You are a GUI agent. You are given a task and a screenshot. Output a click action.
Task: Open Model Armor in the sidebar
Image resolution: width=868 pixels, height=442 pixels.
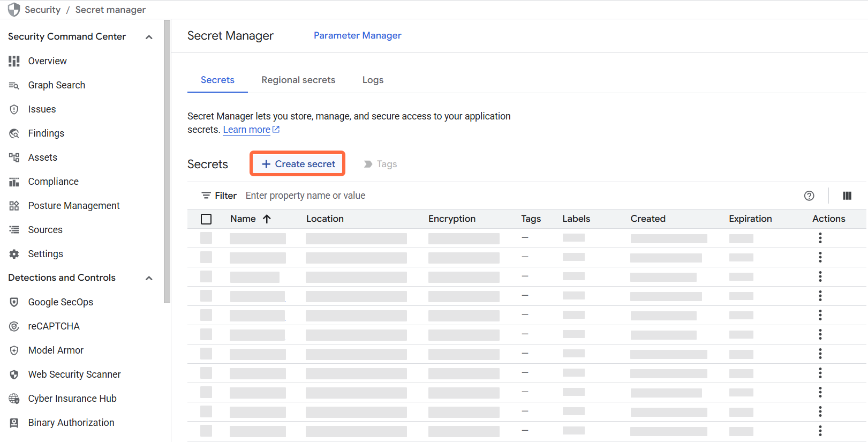pos(56,350)
